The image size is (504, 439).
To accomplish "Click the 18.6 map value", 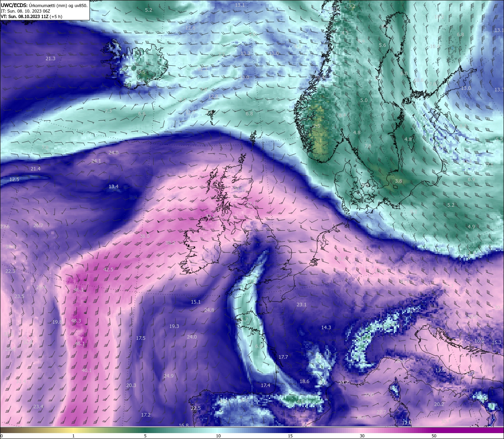I will click(304, 382).
